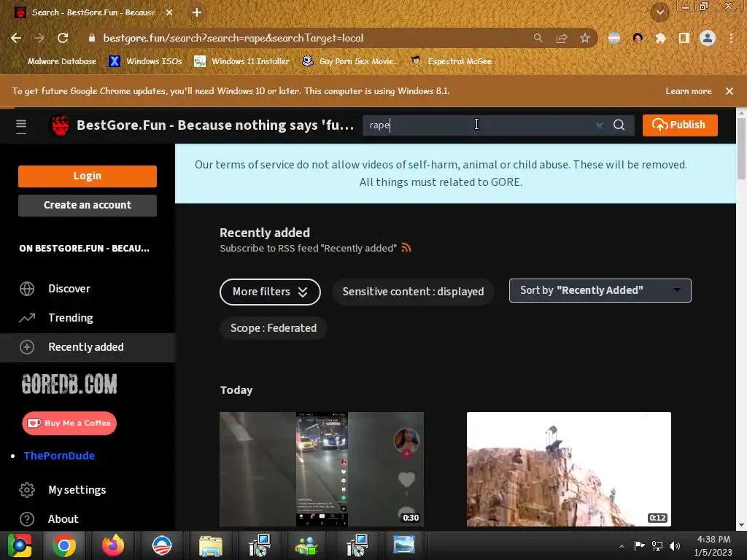Click the Discover globe icon

(x=27, y=289)
